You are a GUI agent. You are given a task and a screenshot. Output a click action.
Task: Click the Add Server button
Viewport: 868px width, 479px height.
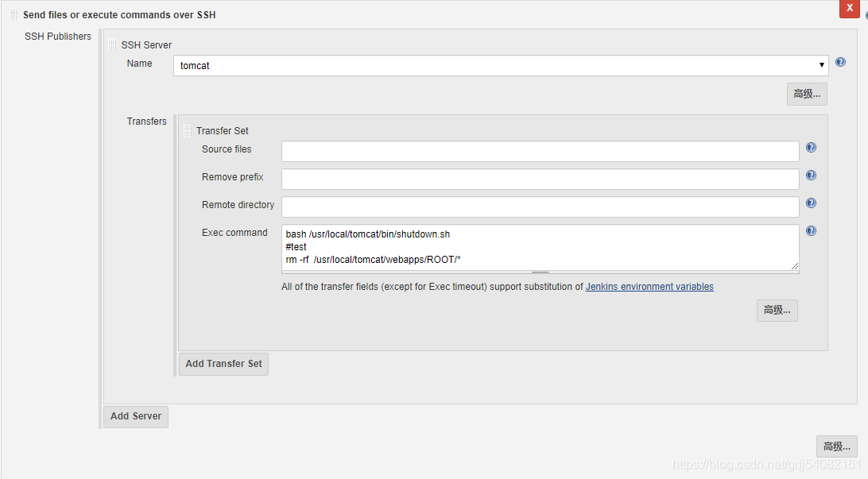click(136, 416)
